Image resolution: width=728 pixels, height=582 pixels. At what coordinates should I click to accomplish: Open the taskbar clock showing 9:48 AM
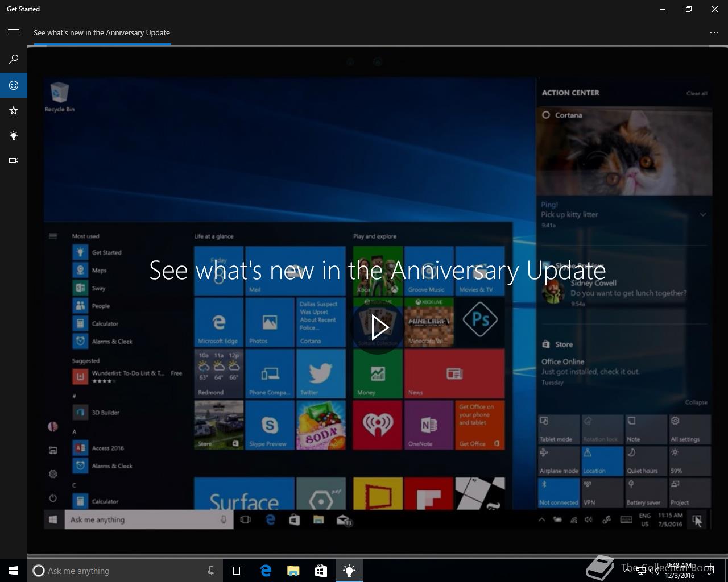[679, 571]
